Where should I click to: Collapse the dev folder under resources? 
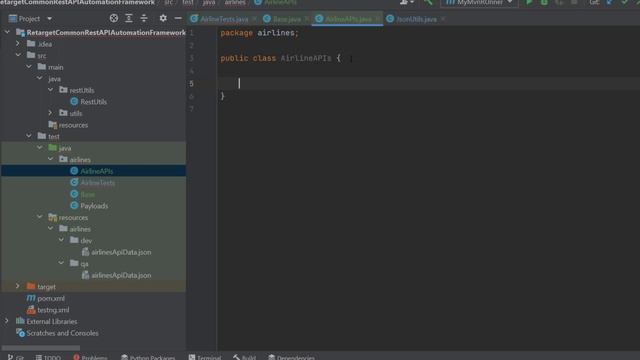61,240
